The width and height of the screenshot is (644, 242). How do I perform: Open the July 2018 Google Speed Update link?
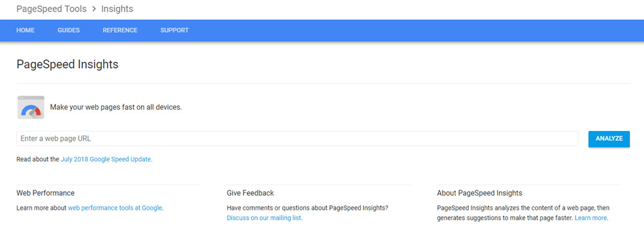tap(106, 159)
